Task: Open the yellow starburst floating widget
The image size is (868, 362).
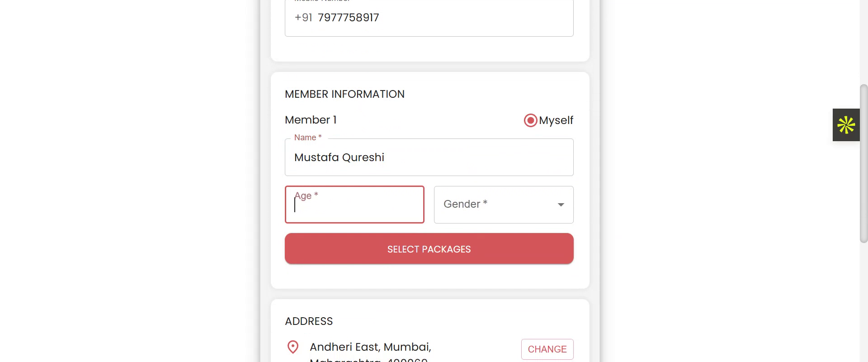Action: click(846, 125)
